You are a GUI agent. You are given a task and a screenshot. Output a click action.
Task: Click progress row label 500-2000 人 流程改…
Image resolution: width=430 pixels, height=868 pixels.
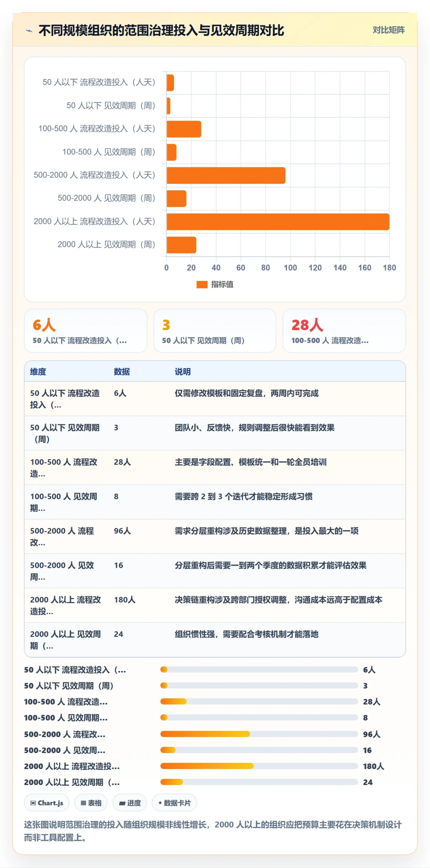(x=65, y=734)
